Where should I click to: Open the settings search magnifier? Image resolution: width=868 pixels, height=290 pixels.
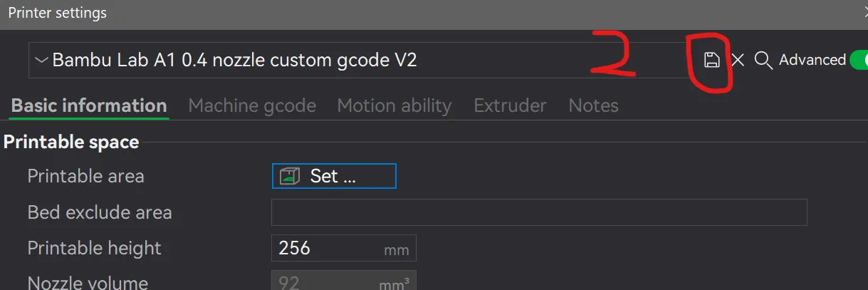763,61
